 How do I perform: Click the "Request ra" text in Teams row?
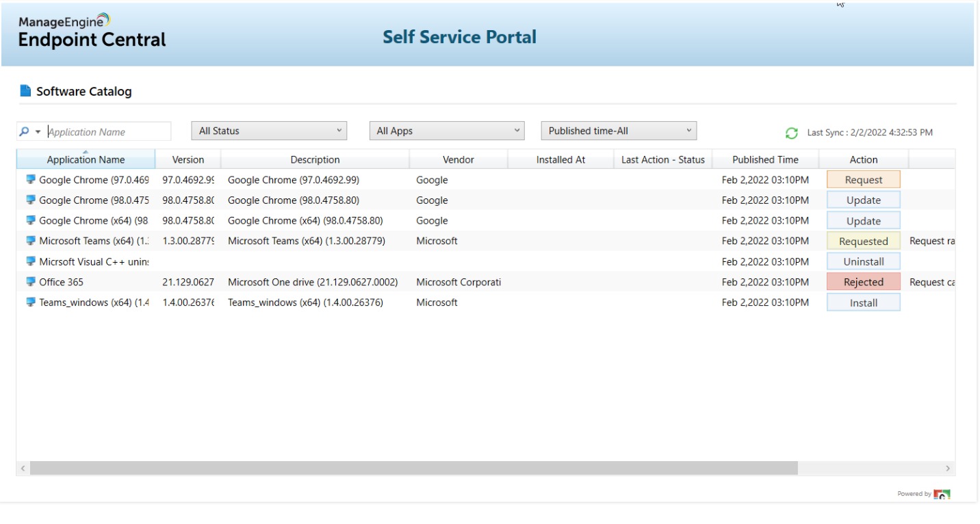click(932, 241)
